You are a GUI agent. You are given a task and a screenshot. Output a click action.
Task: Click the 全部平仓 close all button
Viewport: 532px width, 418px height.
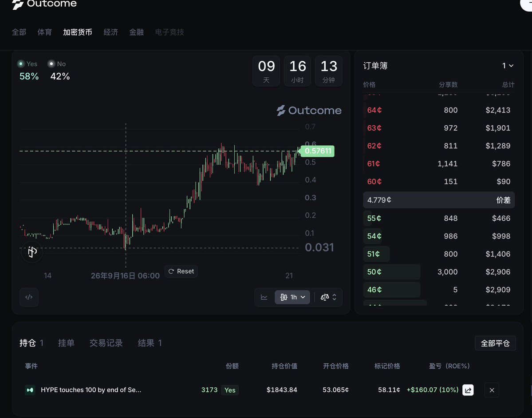click(x=495, y=343)
